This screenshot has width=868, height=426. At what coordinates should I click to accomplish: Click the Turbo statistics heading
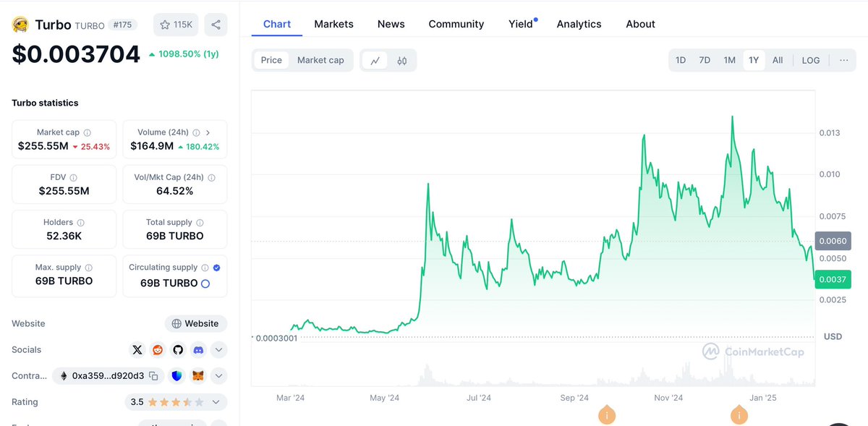(x=45, y=103)
